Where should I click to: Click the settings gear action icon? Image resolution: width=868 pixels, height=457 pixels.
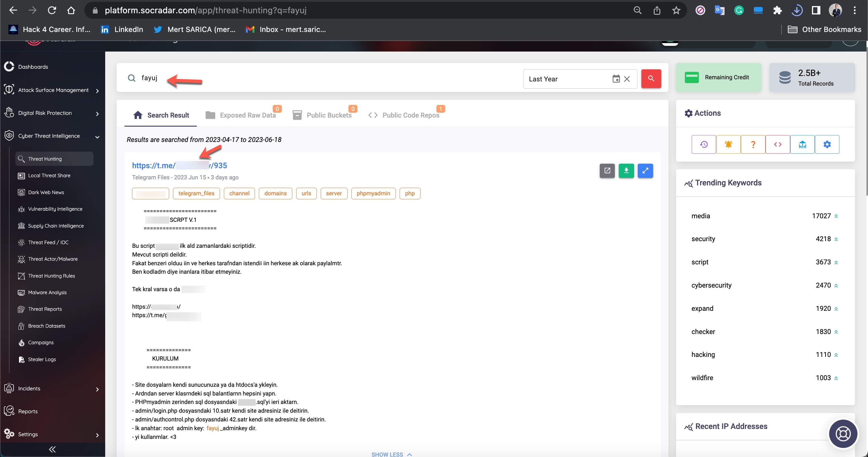point(827,145)
